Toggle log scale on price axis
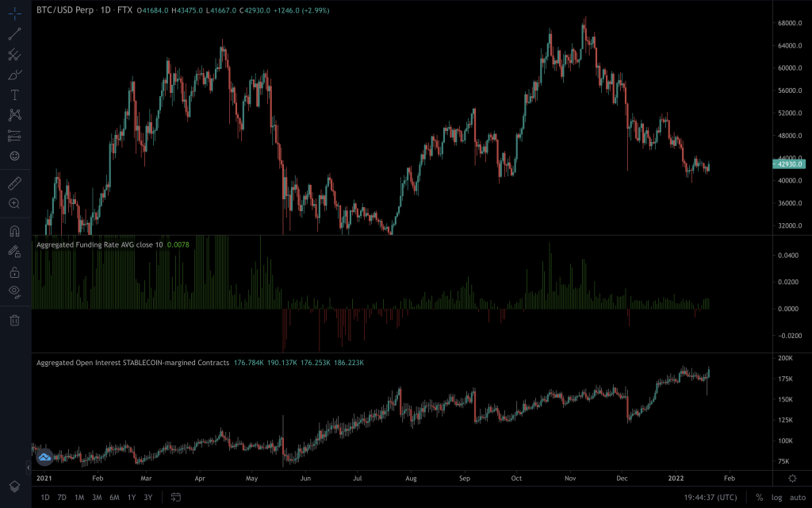 (x=776, y=497)
